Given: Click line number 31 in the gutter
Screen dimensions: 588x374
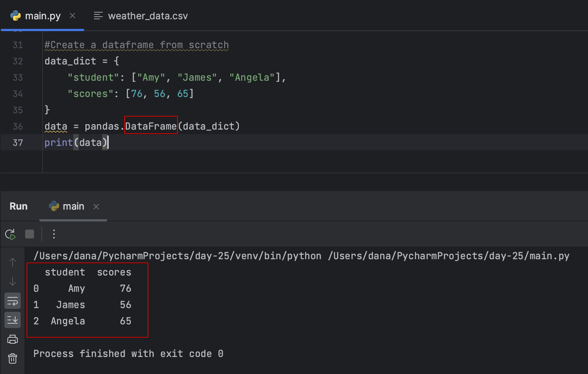Looking at the screenshot, I should (18, 45).
